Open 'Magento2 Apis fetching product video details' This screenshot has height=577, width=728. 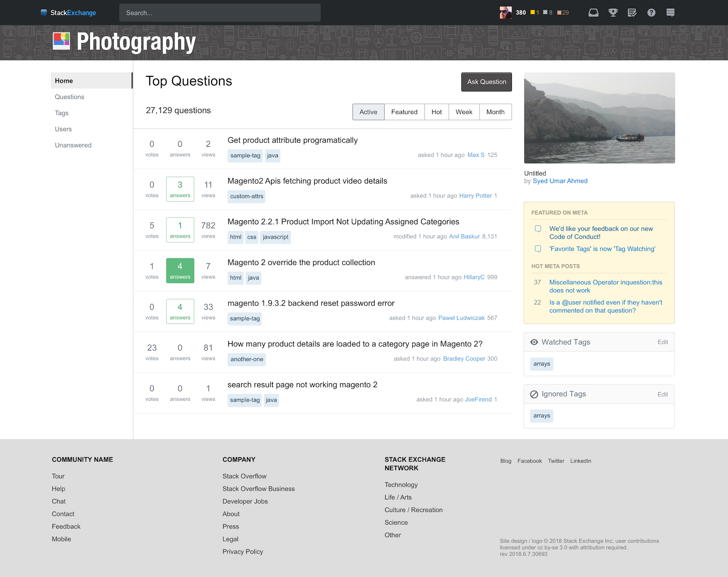click(307, 181)
